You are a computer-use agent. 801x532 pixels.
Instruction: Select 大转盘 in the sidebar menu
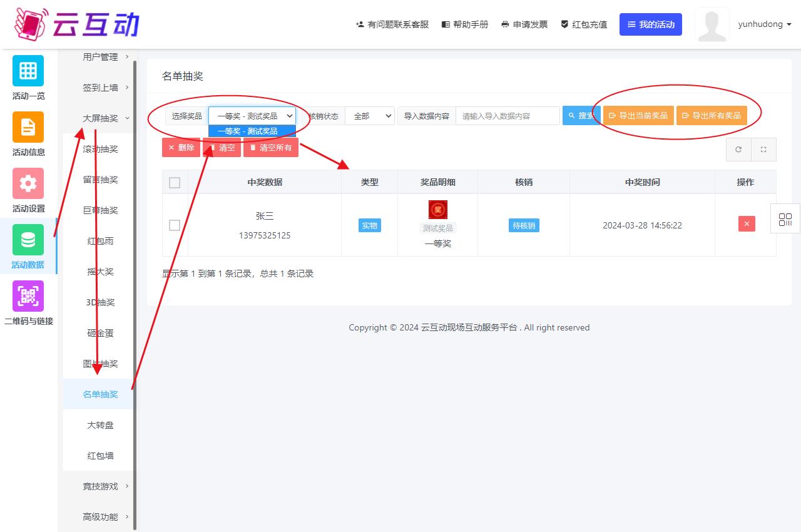click(x=100, y=425)
